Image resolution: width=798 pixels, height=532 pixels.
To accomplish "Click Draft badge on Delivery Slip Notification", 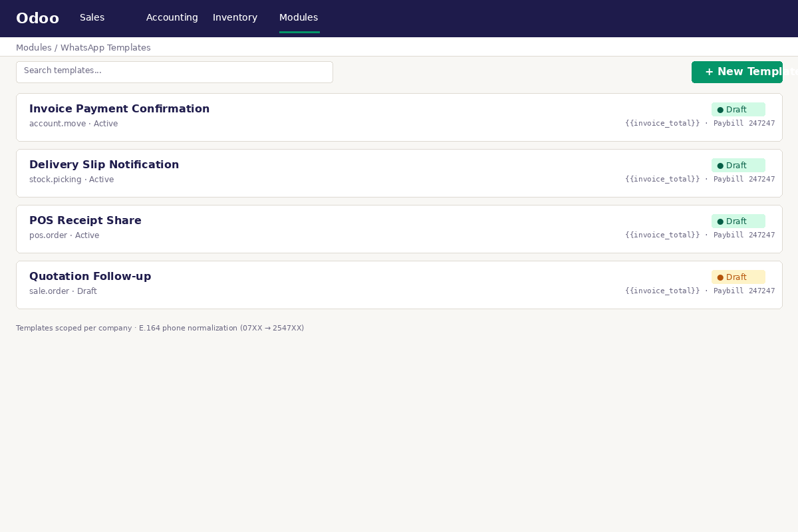I will pyautogui.click(x=738, y=166).
